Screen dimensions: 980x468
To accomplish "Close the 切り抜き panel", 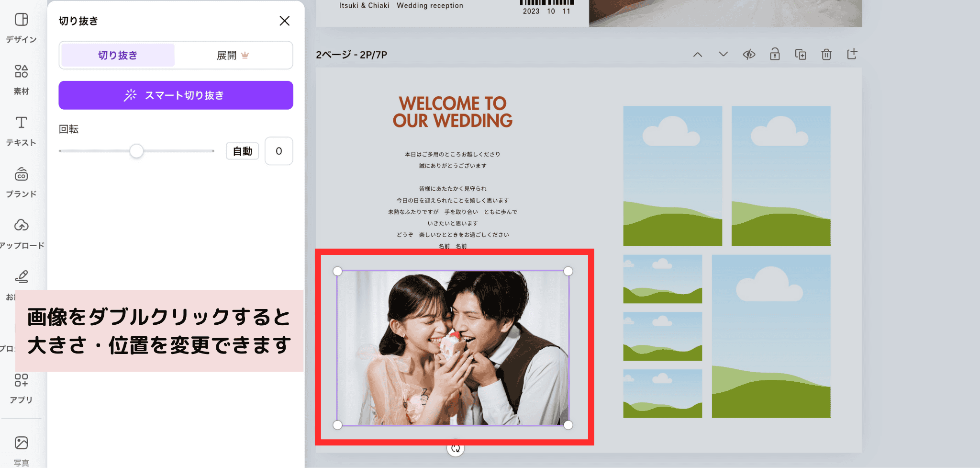I will [285, 21].
